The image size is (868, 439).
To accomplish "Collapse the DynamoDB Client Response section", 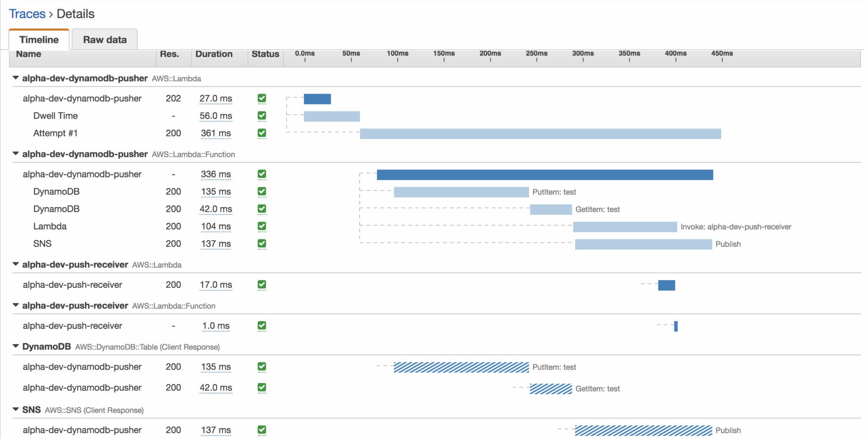I will point(15,346).
